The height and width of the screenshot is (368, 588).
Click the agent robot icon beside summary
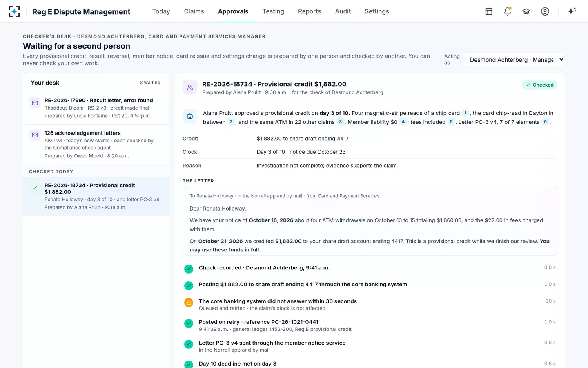[190, 116]
